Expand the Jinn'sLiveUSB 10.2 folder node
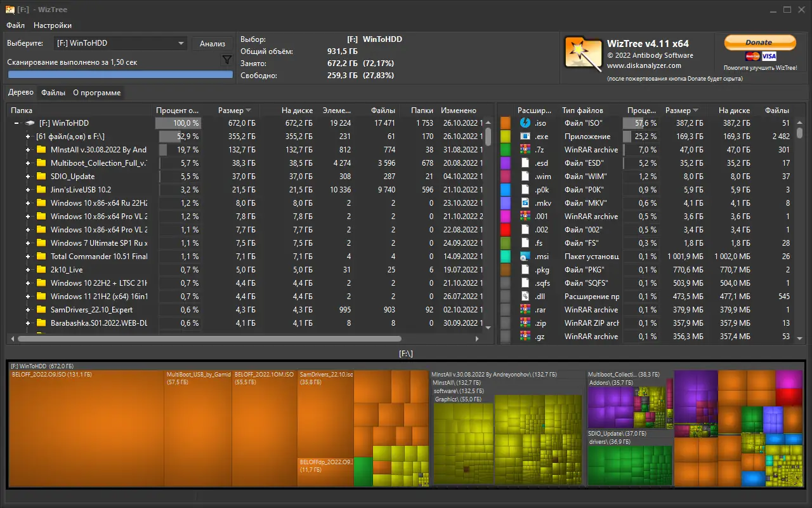The height and width of the screenshot is (508, 812). click(x=28, y=190)
